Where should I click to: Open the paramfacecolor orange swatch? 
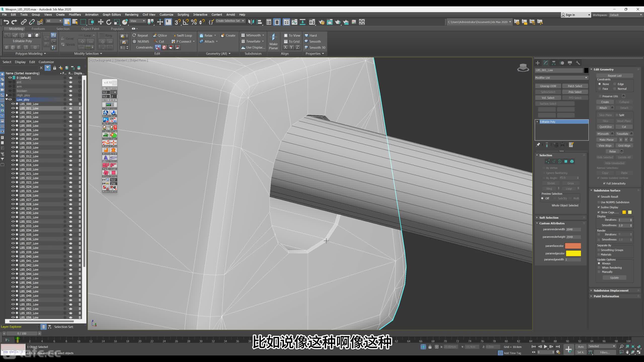click(573, 246)
